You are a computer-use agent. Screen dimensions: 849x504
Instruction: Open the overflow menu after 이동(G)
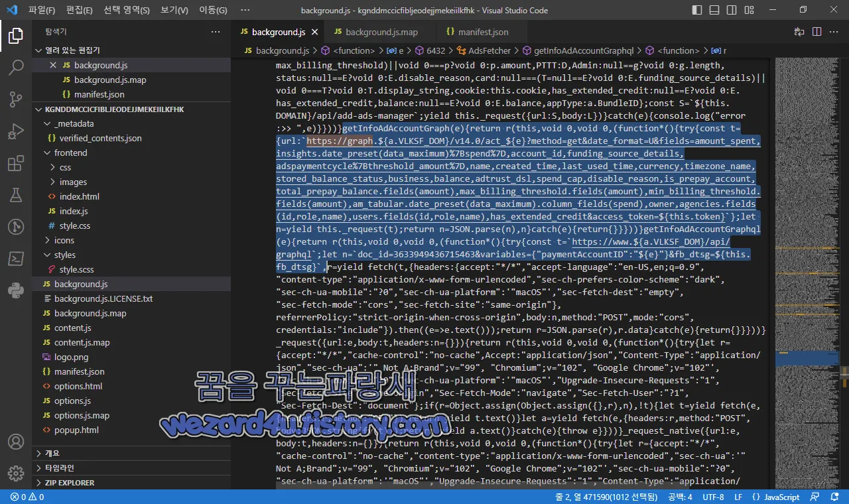(x=245, y=10)
